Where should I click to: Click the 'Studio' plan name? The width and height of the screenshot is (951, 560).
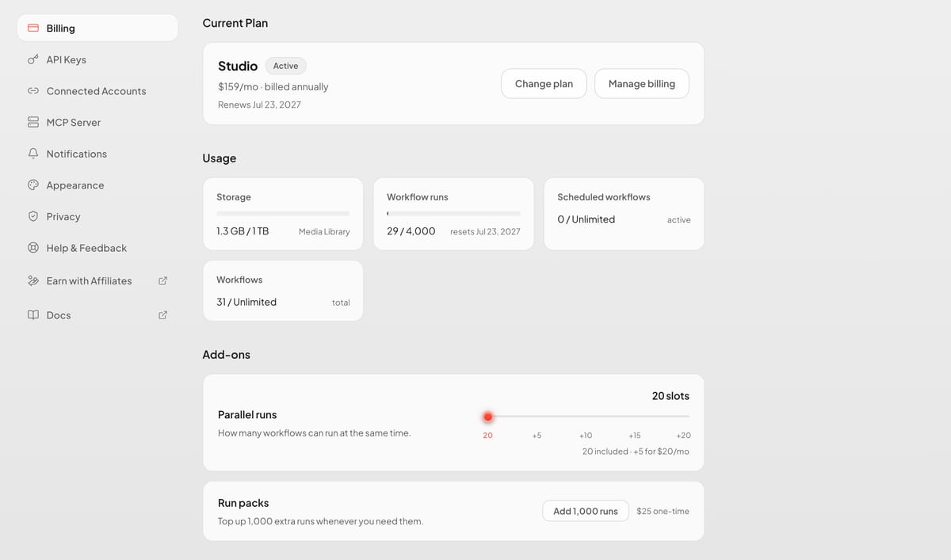pos(238,66)
